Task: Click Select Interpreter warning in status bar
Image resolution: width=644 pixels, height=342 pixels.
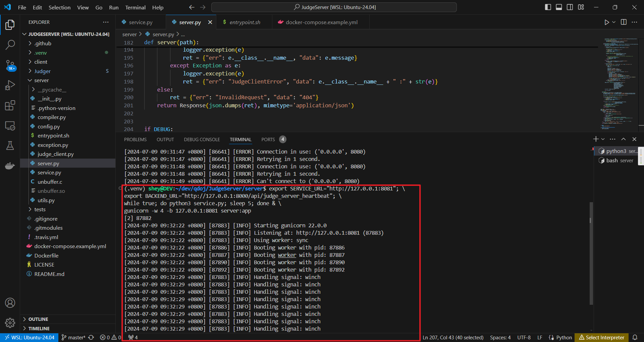Action: tap(602, 338)
